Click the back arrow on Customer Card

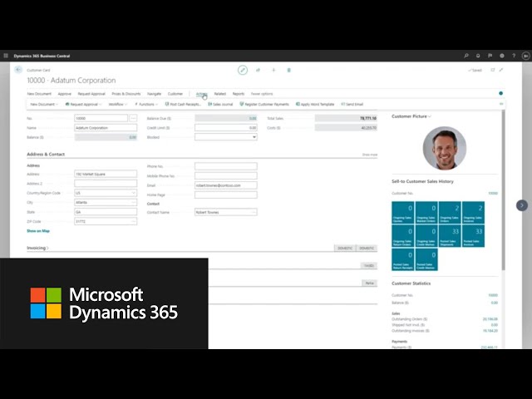pyautogui.click(x=18, y=70)
